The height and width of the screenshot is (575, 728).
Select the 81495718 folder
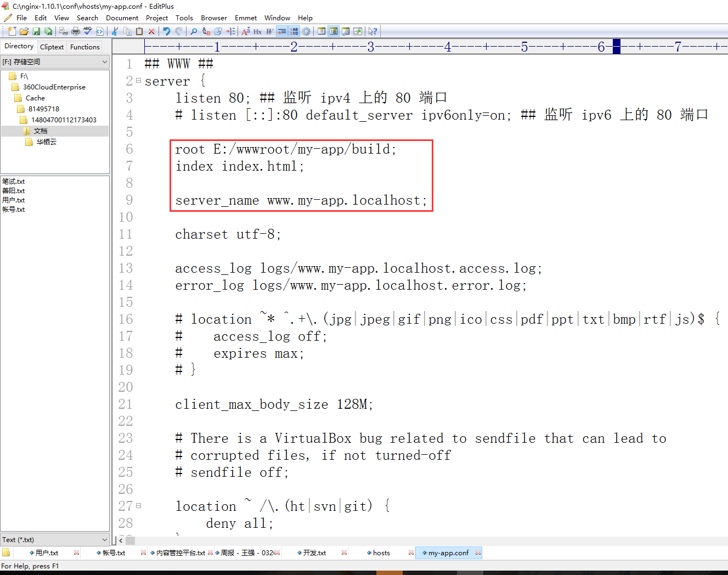(x=38, y=109)
